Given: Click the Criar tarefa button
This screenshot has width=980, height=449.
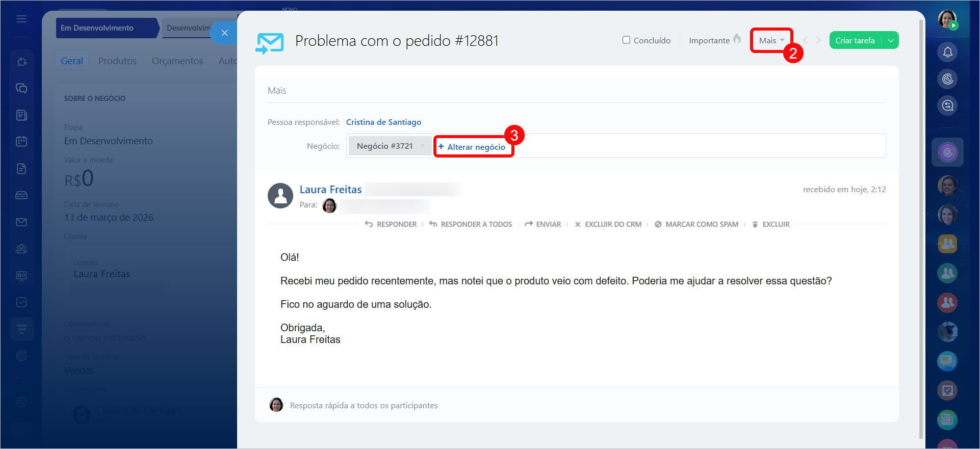Looking at the screenshot, I should (x=855, y=40).
